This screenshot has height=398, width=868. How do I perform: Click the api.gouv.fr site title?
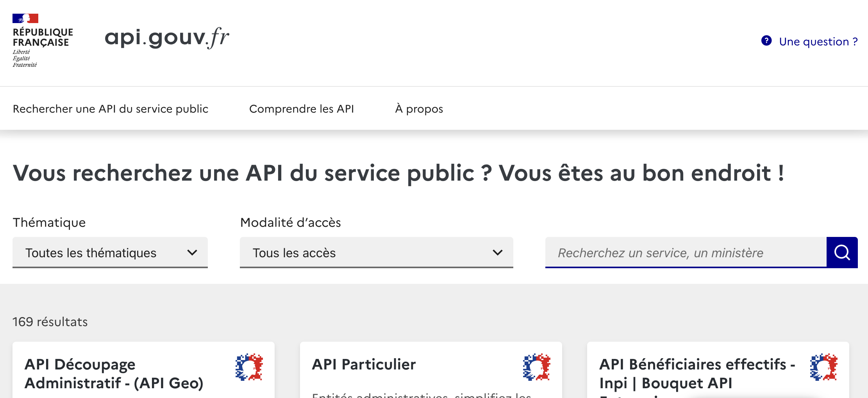(167, 38)
